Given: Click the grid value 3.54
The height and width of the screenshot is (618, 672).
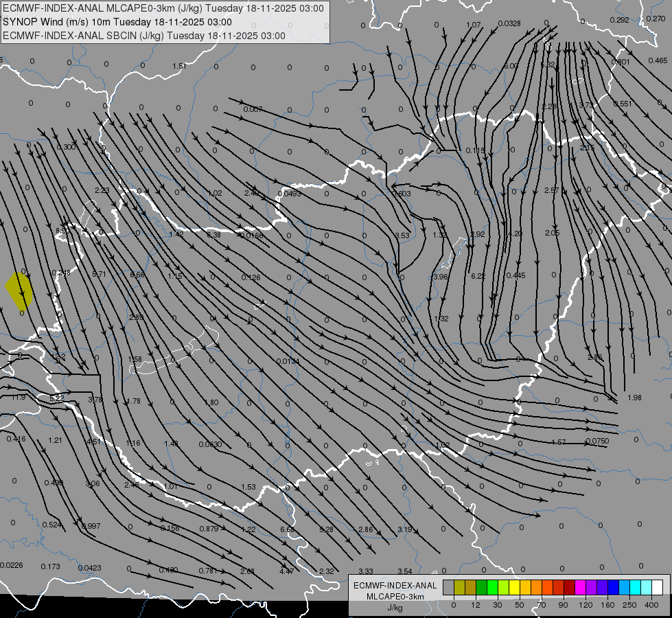Looking at the screenshot, I should coord(404,571).
